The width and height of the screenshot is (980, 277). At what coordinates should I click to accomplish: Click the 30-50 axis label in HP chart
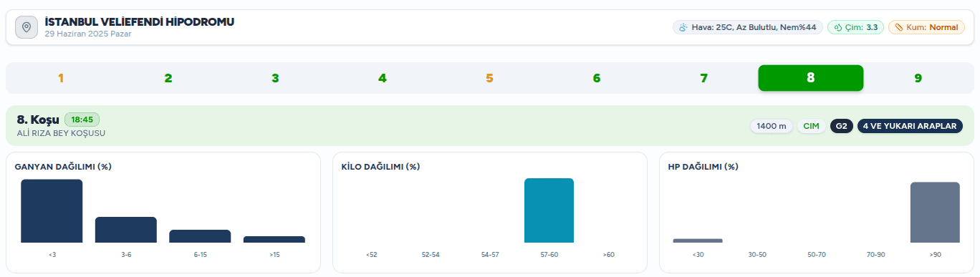(x=757, y=255)
